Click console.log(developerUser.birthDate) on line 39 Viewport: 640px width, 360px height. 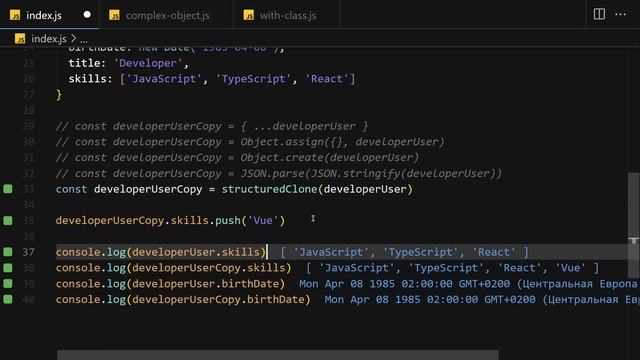(x=170, y=284)
